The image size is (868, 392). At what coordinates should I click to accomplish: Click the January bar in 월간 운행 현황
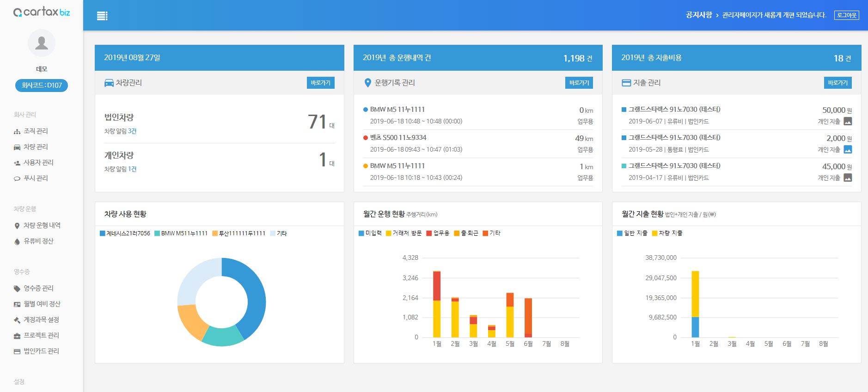pos(437,304)
